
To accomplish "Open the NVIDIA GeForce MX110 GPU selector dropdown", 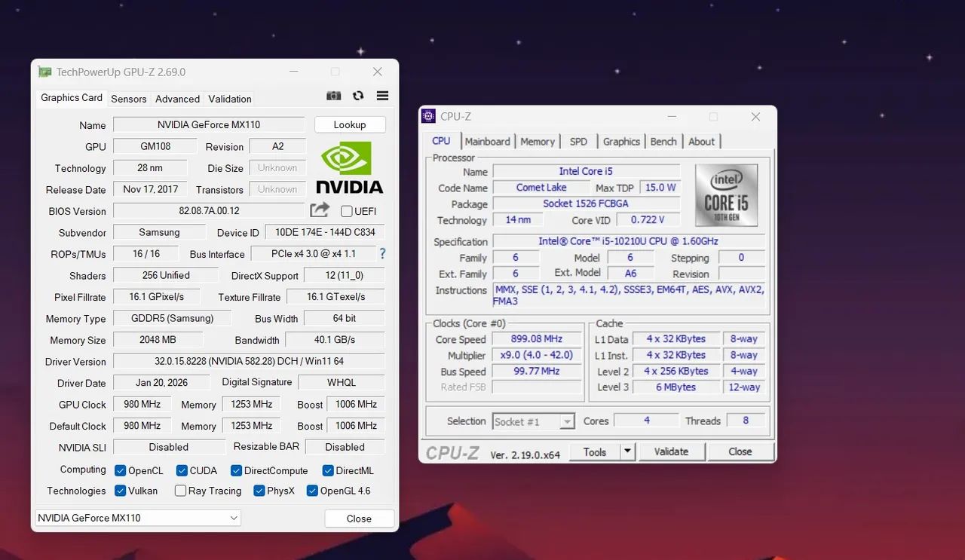I will 138,518.
